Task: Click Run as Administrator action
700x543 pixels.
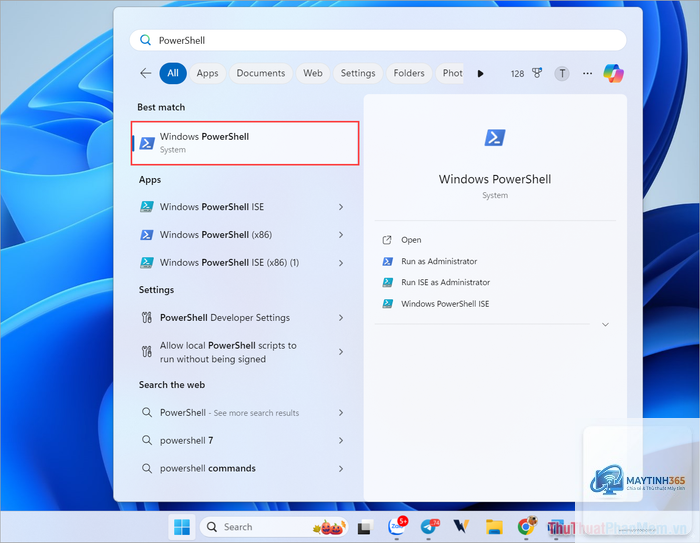Action: [439, 261]
